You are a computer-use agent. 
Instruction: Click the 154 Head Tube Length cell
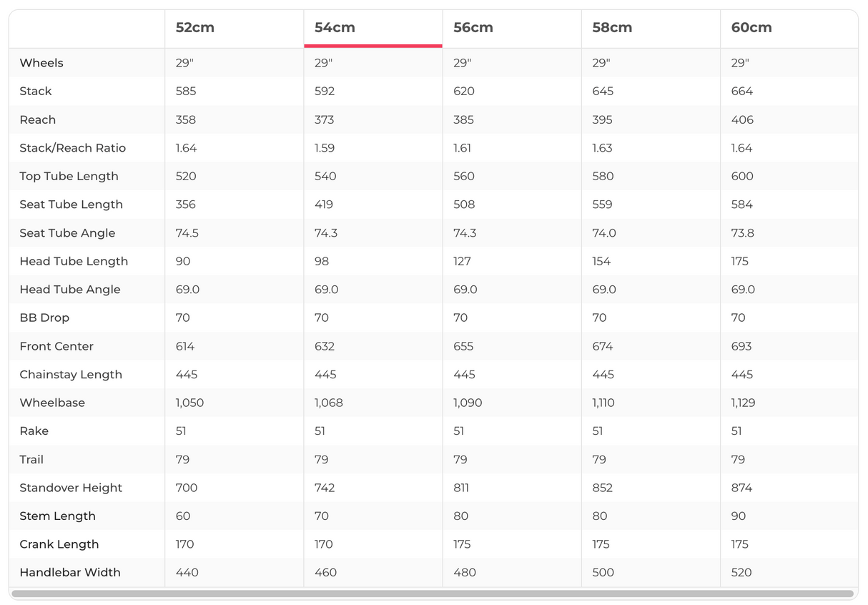(x=601, y=261)
